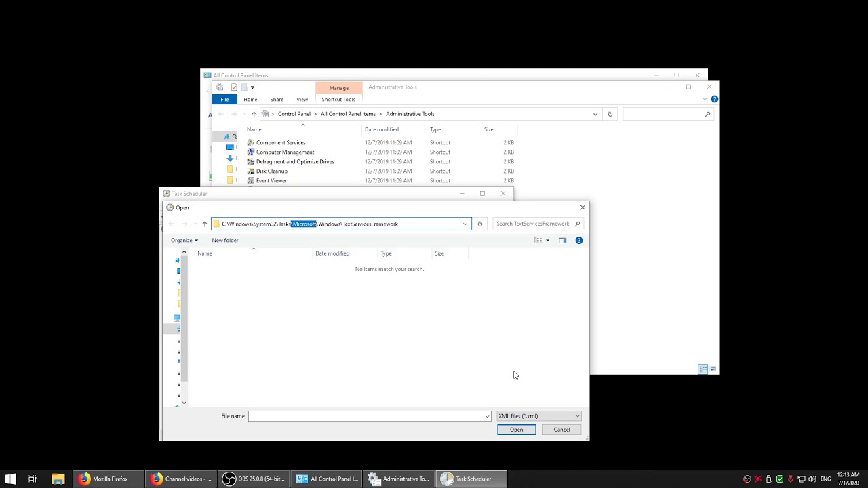Expand the ribbon in Administrative Tools
The image size is (868, 488).
[705, 99]
